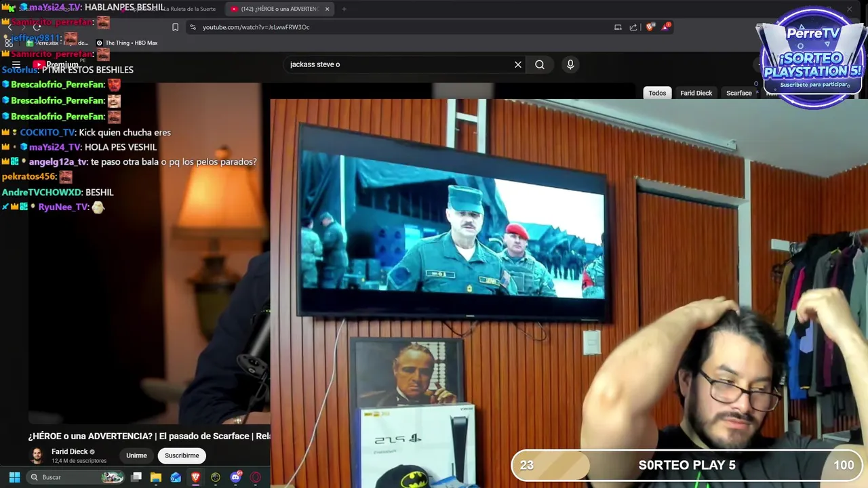This screenshot has height=488, width=868.
Task: Click the Farid Dieck channel avatar
Action: point(37,455)
